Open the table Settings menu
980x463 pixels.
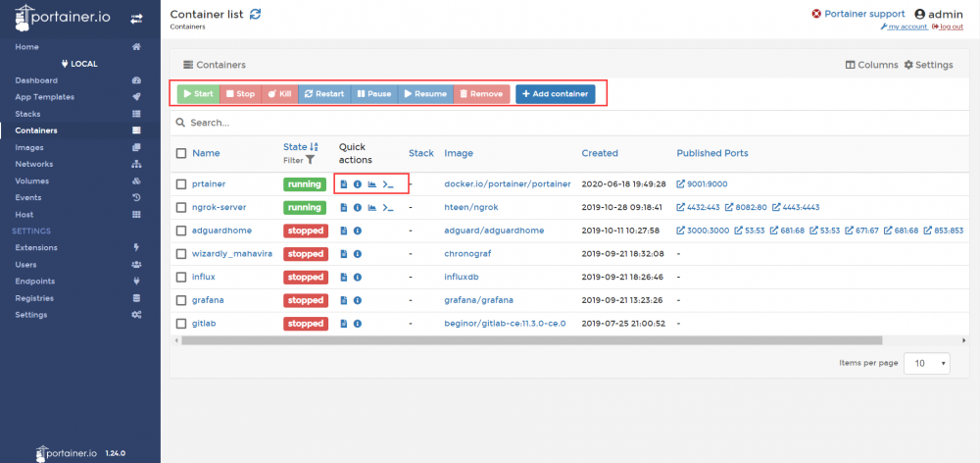[x=929, y=65]
